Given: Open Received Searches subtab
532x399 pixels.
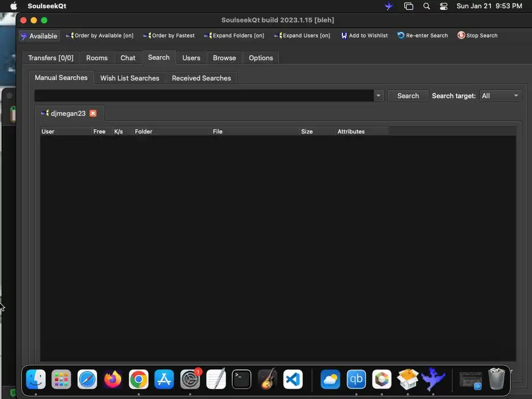Looking at the screenshot, I should click(x=202, y=78).
